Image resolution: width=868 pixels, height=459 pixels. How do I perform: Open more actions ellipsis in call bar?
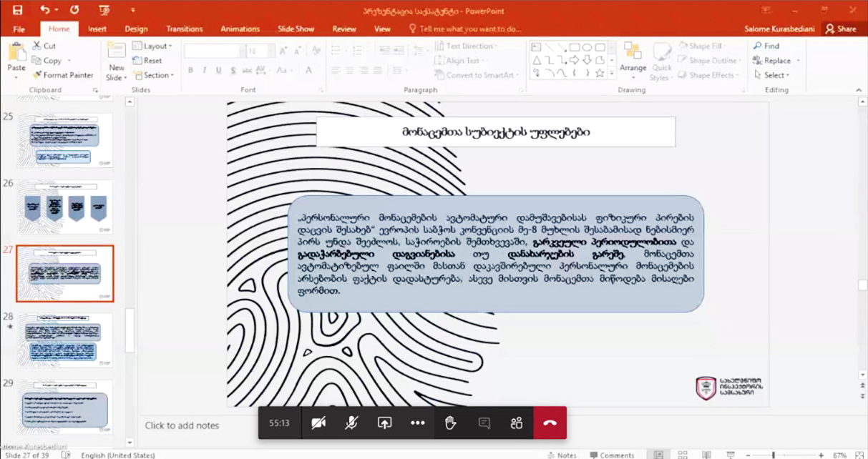coord(418,423)
